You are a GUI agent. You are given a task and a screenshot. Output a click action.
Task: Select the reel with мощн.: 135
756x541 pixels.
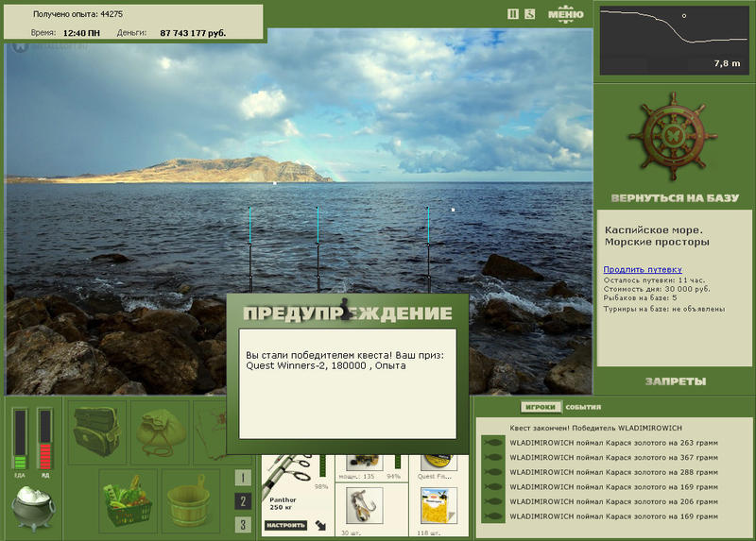pos(364,465)
